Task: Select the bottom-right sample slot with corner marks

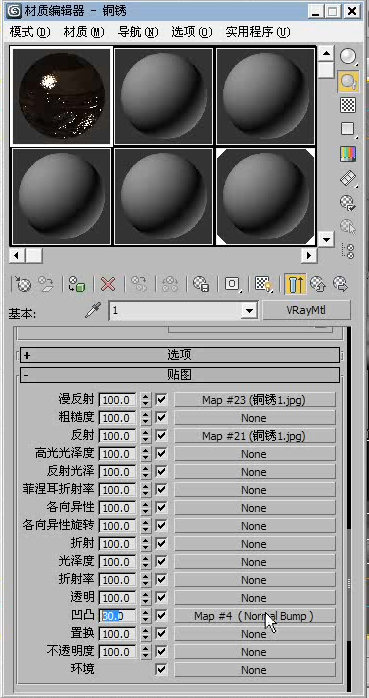Action: [x=266, y=196]
